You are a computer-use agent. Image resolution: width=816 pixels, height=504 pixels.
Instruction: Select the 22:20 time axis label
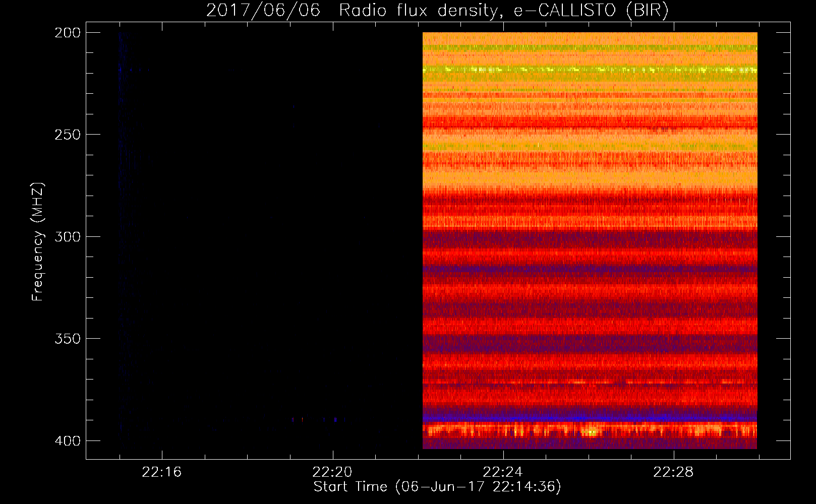pyautogui.click(x=332, y=472)
